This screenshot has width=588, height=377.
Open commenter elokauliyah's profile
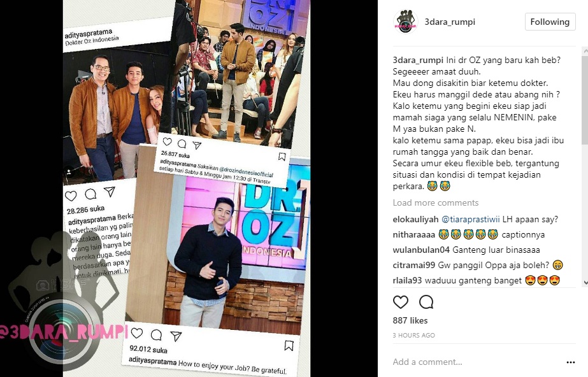tap(415, 219)
